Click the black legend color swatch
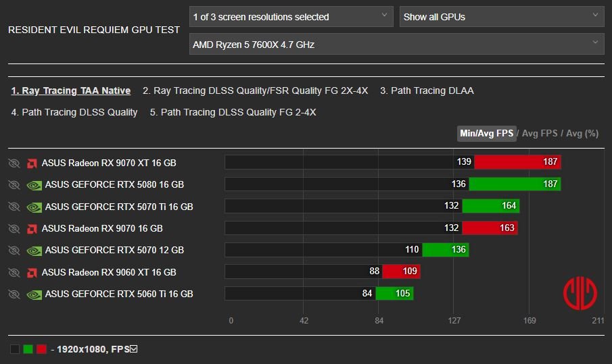This screenshot has height=364, width=612. point(14,348)
